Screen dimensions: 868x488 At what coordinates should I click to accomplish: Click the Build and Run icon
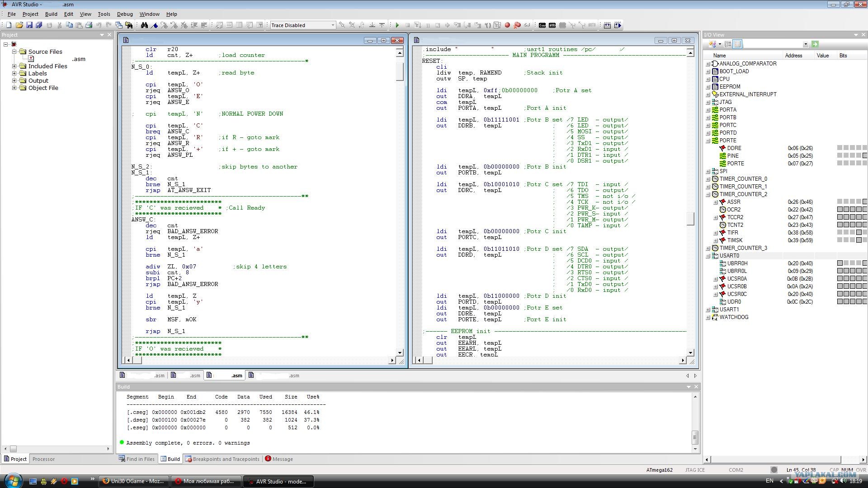tap(618, 25)
